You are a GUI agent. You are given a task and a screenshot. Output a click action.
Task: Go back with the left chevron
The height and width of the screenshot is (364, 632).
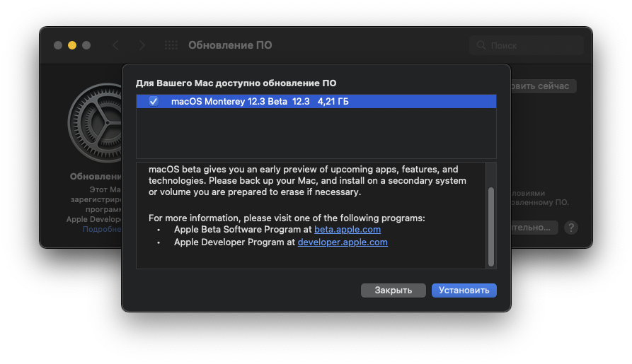115,45
